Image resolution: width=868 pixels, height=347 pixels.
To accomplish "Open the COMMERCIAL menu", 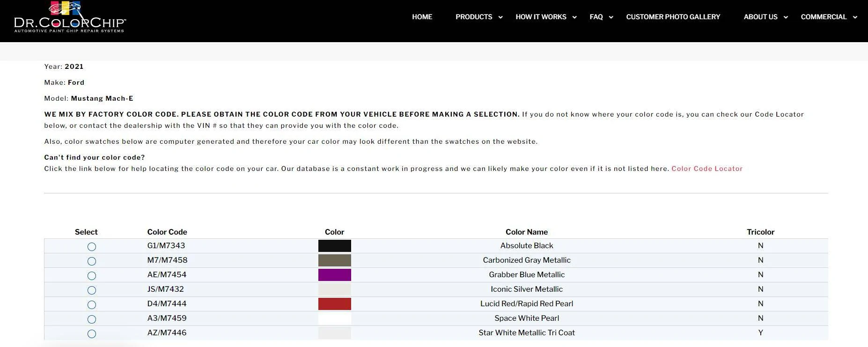I will coord(824,17).
